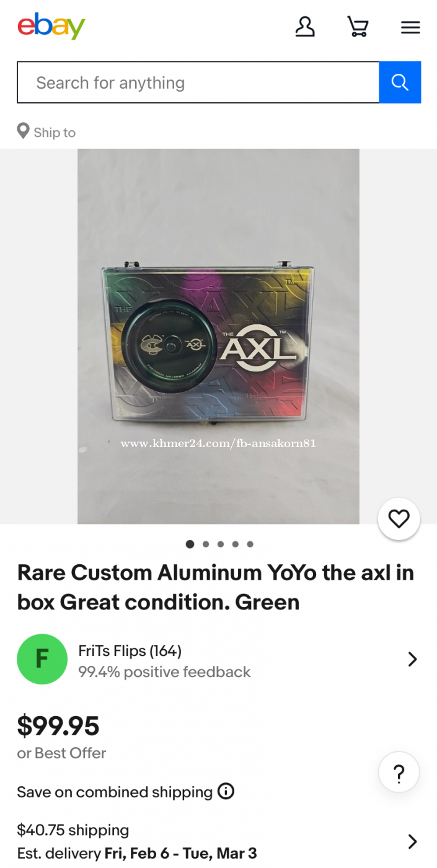Viewport: 437px width, 868px height.
Task: Expand seller details chevron for FriTs Flips
Action: (x=412, y=659)
